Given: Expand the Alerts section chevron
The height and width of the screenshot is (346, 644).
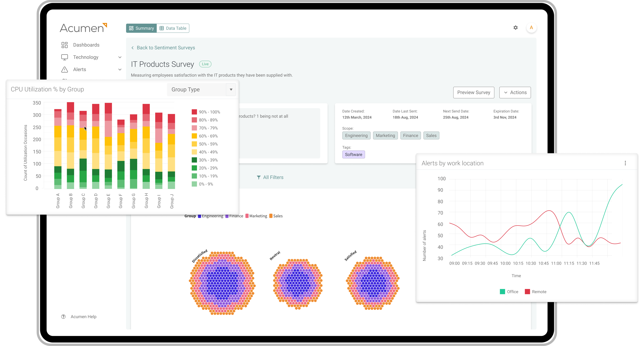Looking at the screenshot, I should [120, 69].
